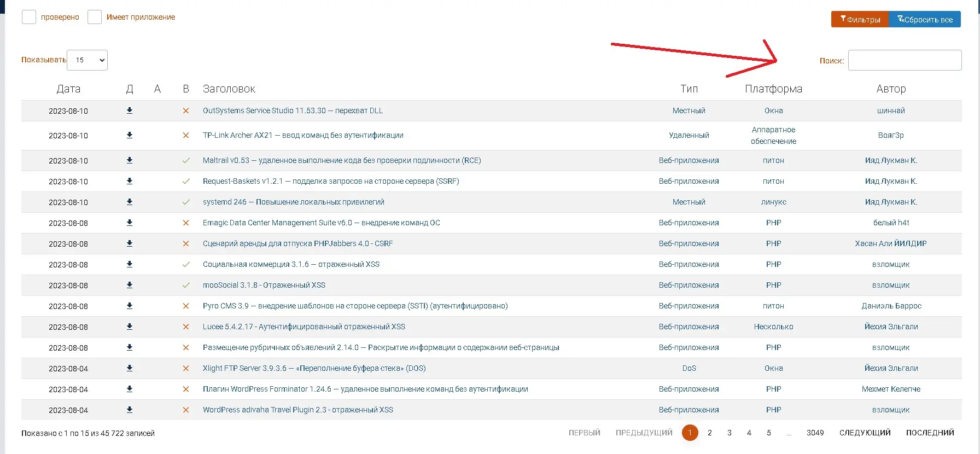Sort table by Автор column header
This screenshot has width=980, height=454.
tap(891, 89)
